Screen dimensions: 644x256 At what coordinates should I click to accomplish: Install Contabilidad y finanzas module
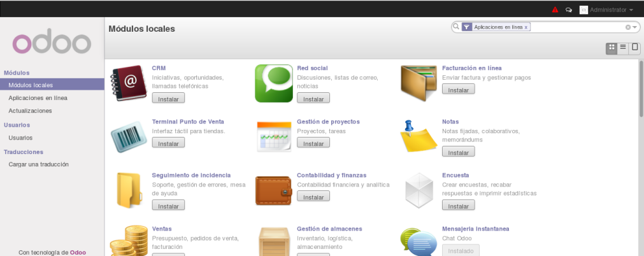(313, 196)
